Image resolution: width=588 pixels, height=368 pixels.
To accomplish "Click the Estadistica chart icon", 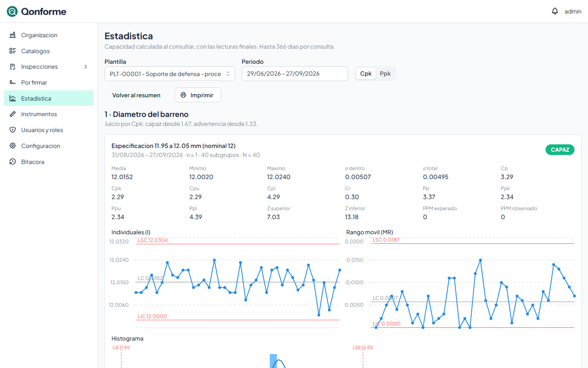I will (13, 99).
